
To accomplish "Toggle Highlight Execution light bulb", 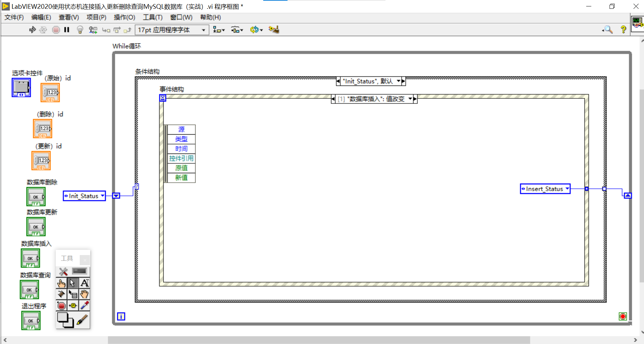I will [x=80, y=30].
